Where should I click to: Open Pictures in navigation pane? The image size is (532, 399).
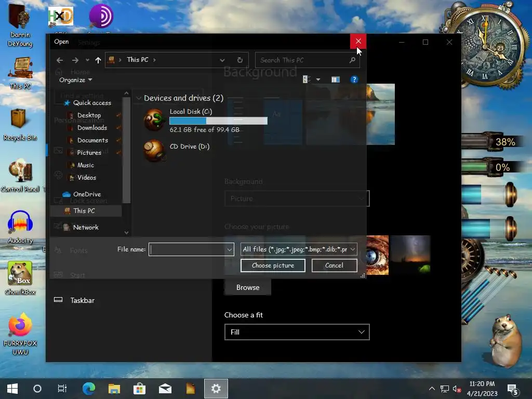point(89,153)
